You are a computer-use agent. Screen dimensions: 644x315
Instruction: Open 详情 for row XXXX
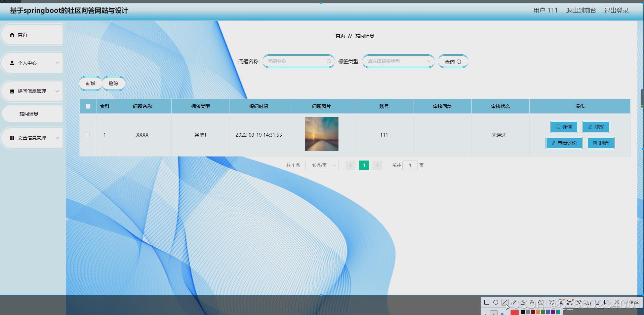[564, 127]
